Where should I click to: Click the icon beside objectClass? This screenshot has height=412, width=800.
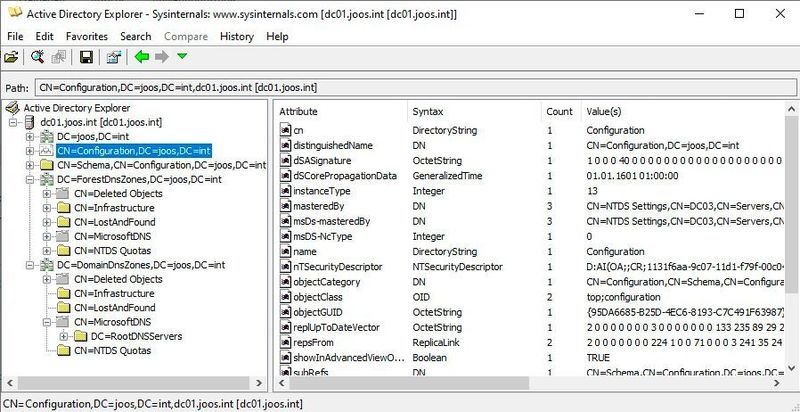click(285, 297)
